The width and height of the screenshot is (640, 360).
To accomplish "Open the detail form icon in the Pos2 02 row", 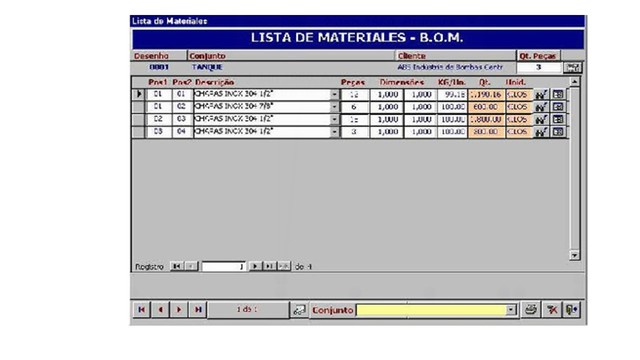I will [558, 107].
